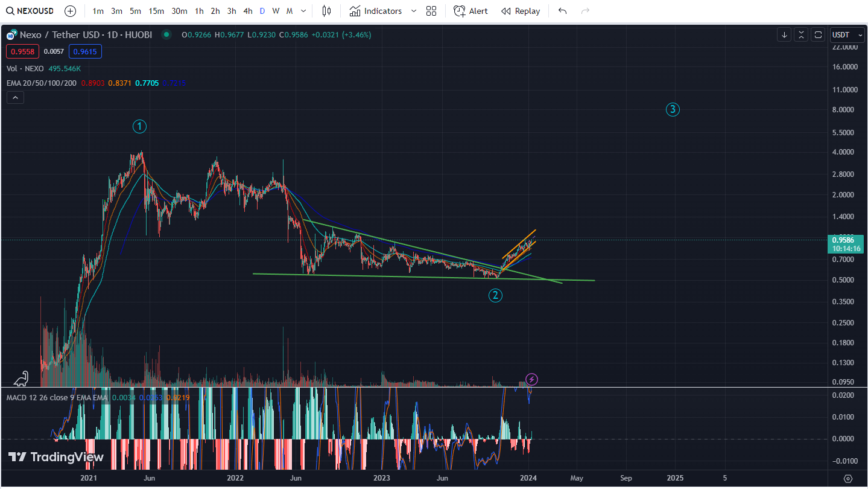Viewport: 868px width, 489px height.
Task: Switch to the 5m timeframe
Action: [135, 11]
